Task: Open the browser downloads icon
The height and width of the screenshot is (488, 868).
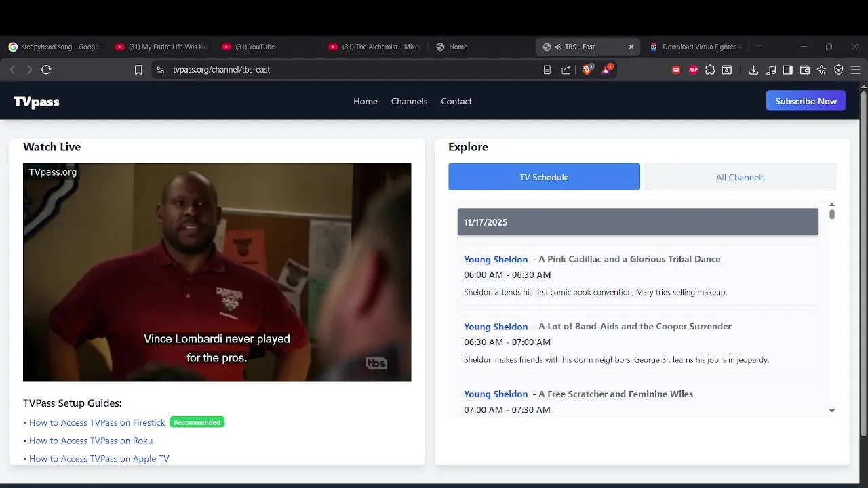Action: (x=753, y=69)
